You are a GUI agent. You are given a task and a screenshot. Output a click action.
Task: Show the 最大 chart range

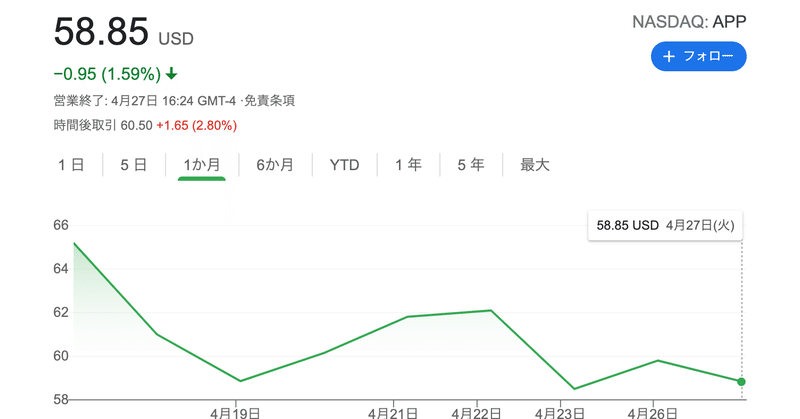535,165
